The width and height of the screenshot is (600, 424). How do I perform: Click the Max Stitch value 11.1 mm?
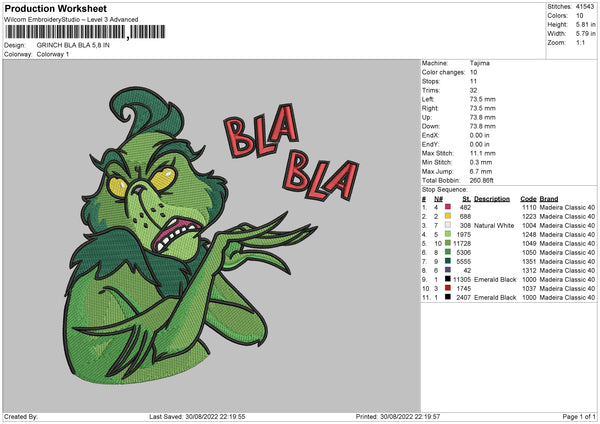click(x=483, y=153)
